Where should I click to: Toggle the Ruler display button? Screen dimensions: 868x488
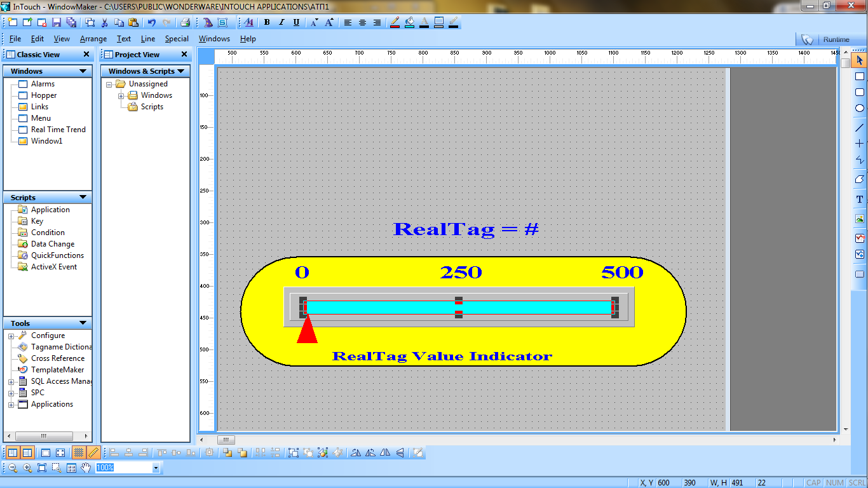93,452
